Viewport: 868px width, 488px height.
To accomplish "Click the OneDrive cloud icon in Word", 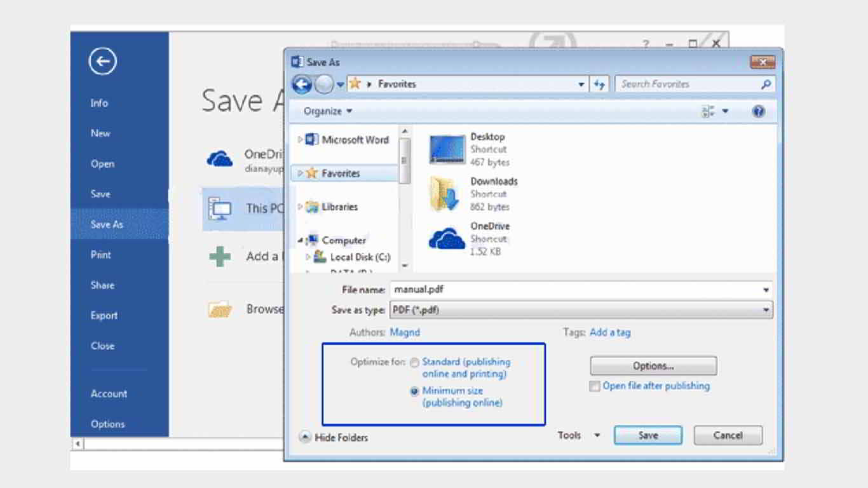I will [220, 159].
